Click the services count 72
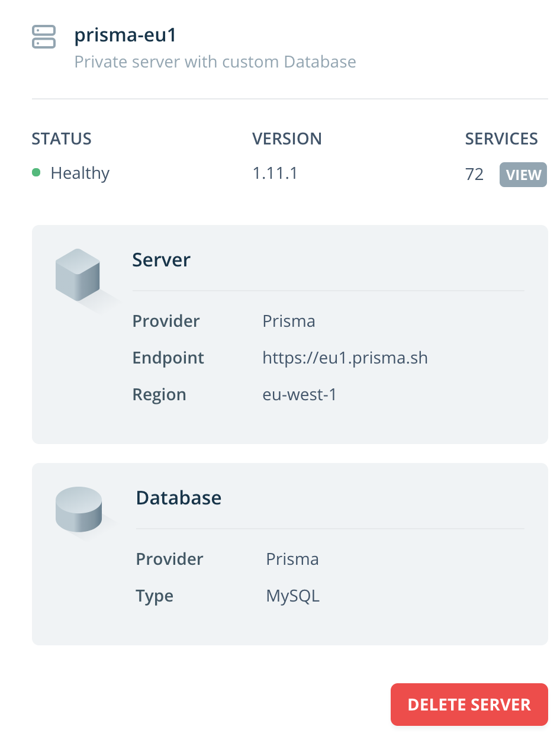The width and height of the screenshot is (560, 746). click(x=475, y=173)
